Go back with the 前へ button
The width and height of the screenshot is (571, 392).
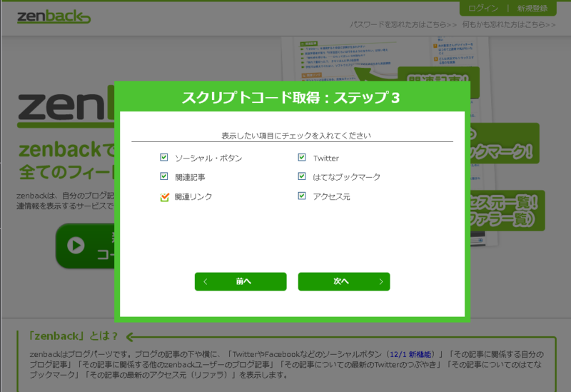pyautogui.click(x=241, y=281)
